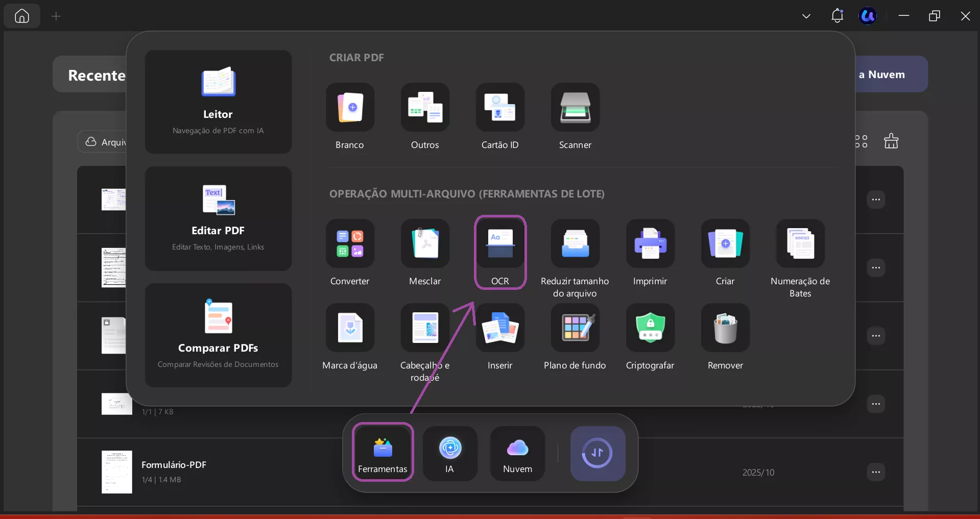The width and height of the screenshot is (980, 519).
Task: Open Reduzir tamanho do arquivo tool
Action: pos(575,259)
